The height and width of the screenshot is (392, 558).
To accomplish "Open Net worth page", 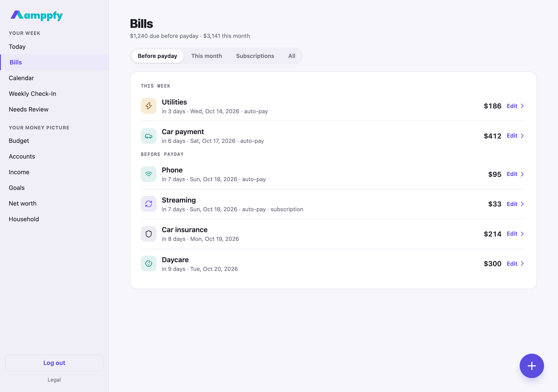I will pos(54,204).
